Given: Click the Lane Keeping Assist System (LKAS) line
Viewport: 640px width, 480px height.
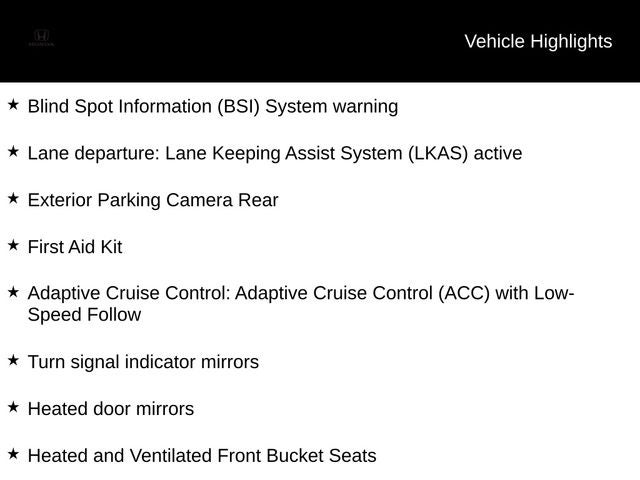Looking at the screenshot, I should point(275,154).
